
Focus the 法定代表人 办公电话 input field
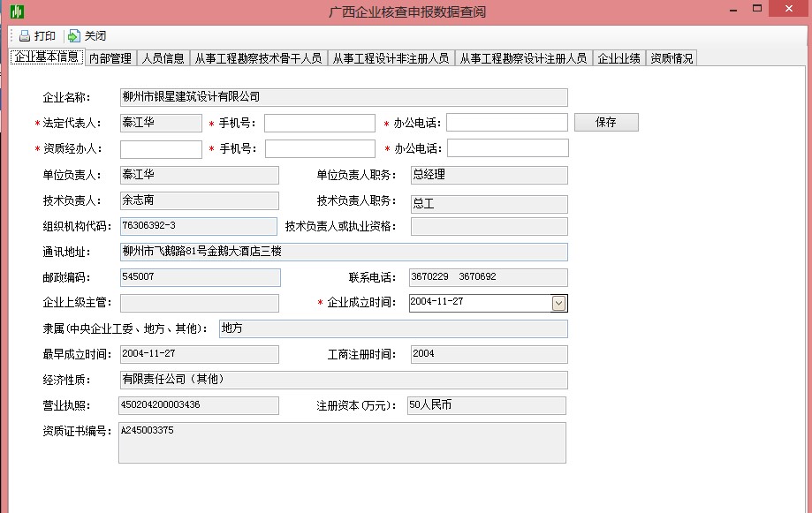tap(506, 123)
